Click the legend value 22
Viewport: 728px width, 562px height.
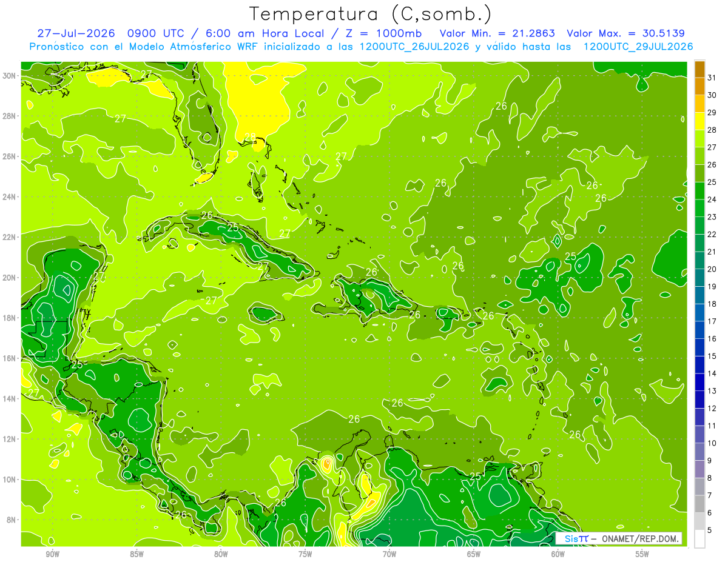click(x=712, y=234)
